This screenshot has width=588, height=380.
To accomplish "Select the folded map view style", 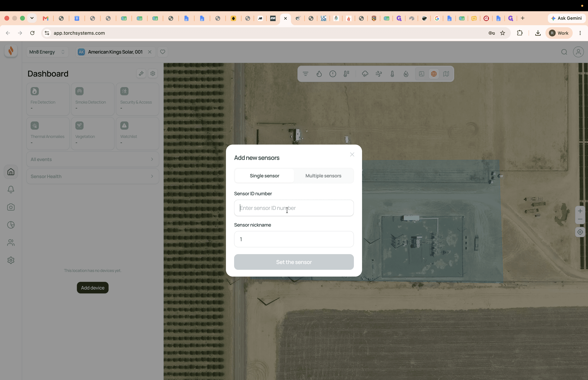I will point(446,74).
